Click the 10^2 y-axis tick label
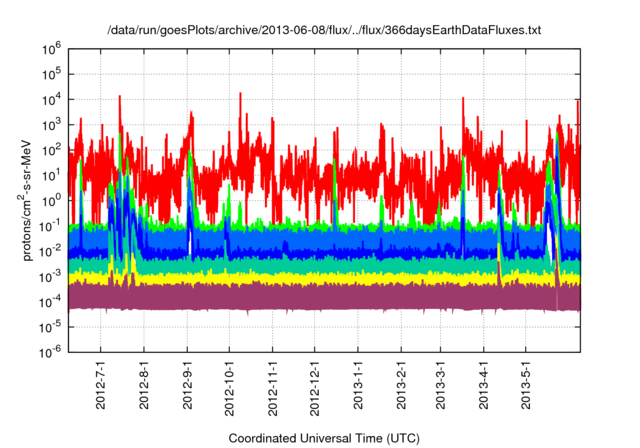 coord(51,150)
